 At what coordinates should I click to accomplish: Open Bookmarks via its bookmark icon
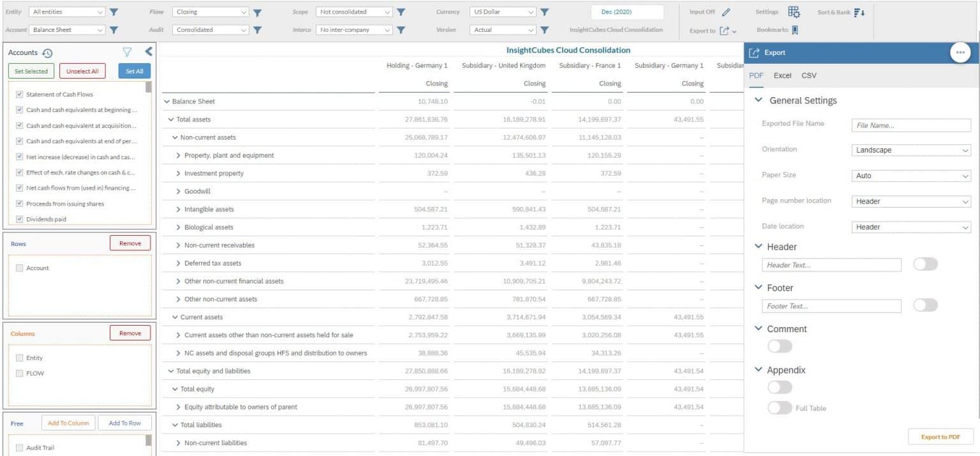(794, 29)
